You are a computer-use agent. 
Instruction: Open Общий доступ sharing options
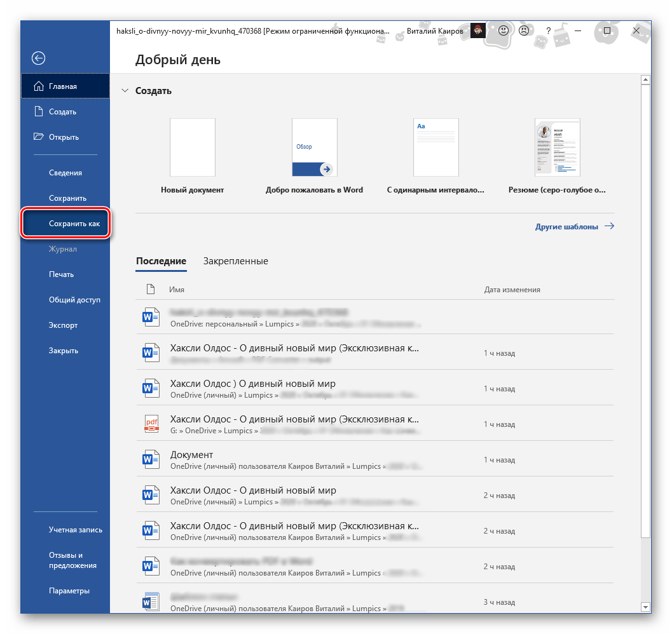pyautogui.click(x=65, y=299)
